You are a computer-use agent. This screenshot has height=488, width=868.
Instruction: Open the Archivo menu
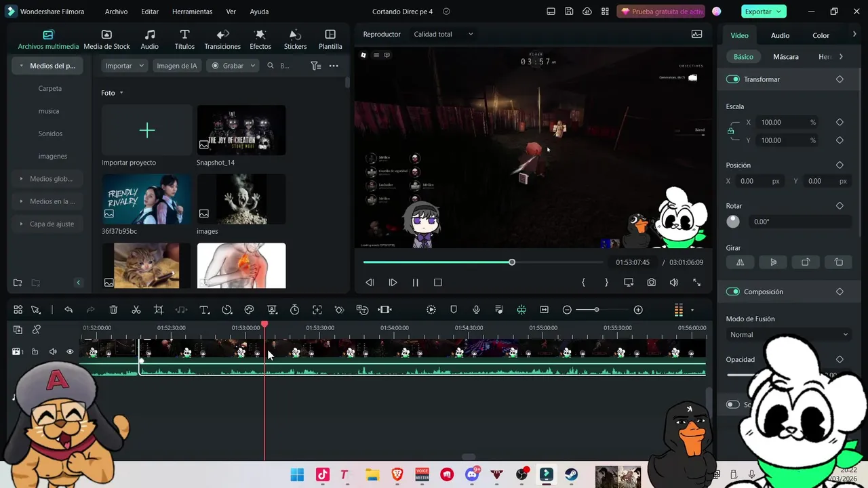pyautogui.click(x=116, y=12)
